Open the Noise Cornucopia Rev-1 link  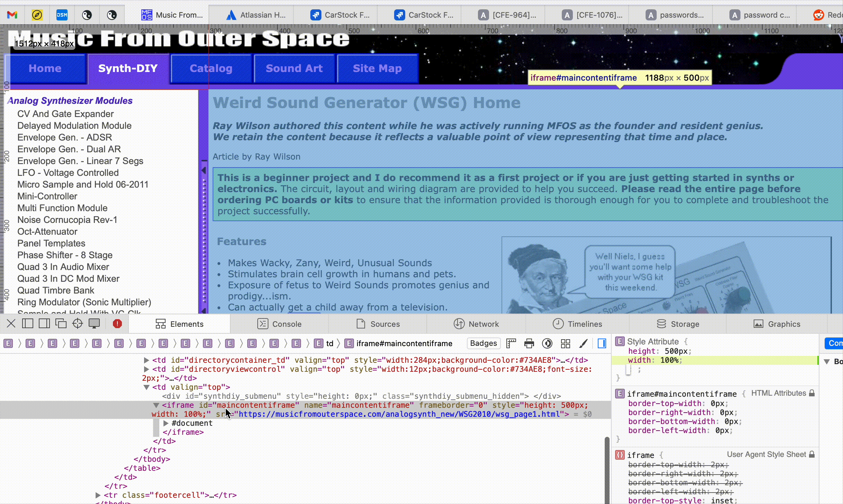tap(67, 220)
